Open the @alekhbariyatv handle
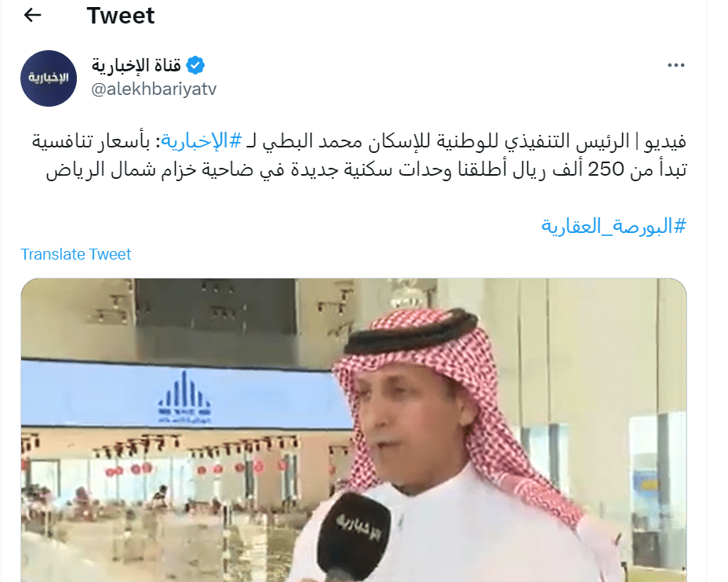 [x=154, y=89]
